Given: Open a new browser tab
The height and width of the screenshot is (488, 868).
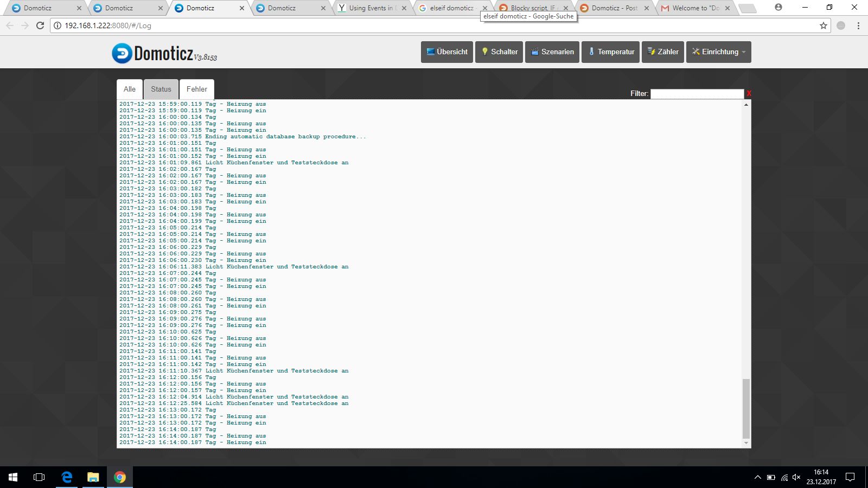Looking at the screenshot, I should [747, 8].
